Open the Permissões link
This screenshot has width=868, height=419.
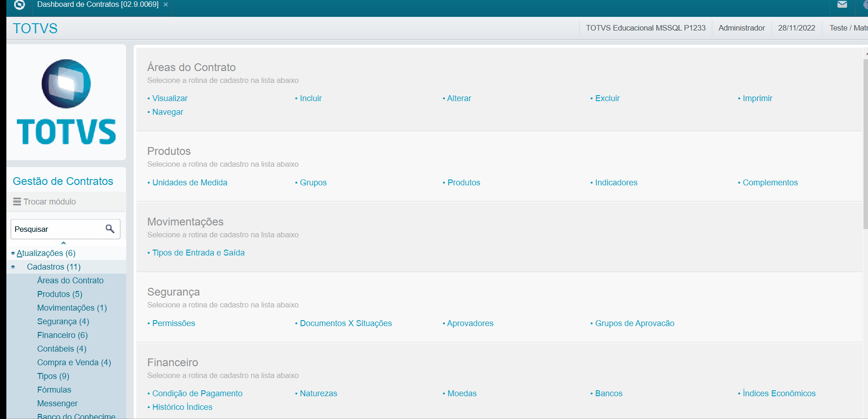point(174,323)
